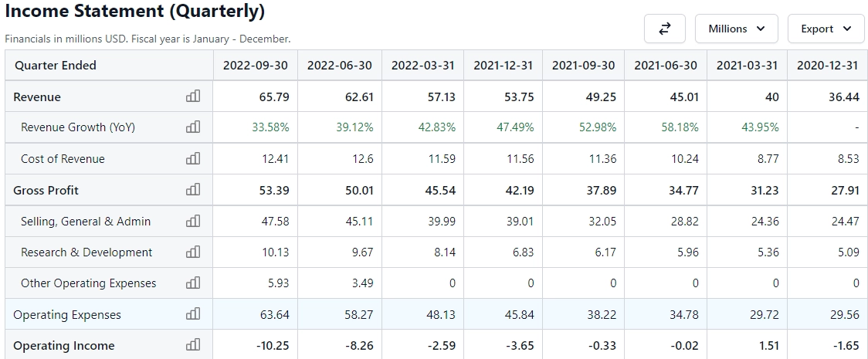
Task: Swap column order with arrows button
Action: coord(664,29)
